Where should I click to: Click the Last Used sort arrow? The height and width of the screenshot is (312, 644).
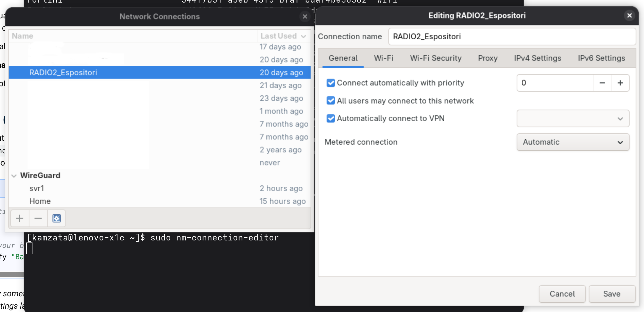click(x=303, y=36)
